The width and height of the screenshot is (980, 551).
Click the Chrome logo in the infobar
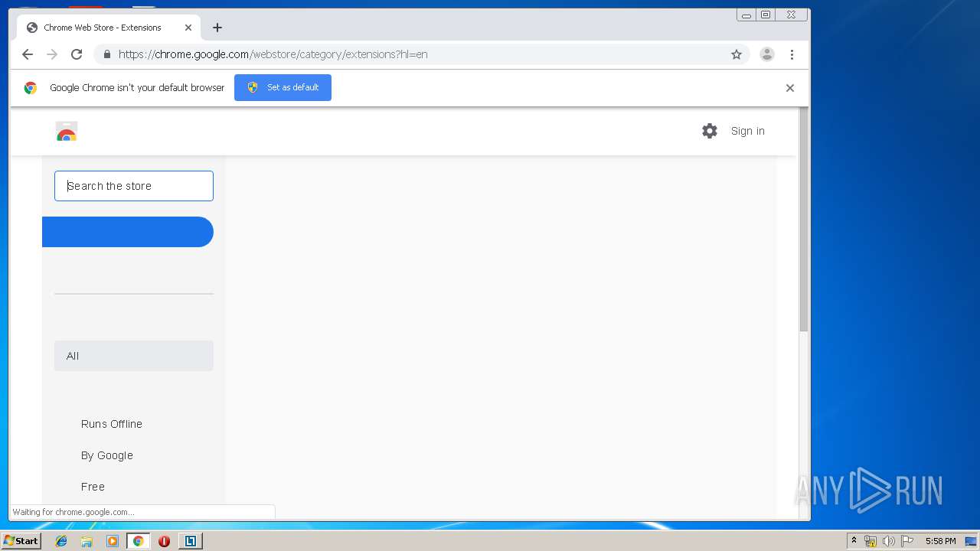[31, 88]
